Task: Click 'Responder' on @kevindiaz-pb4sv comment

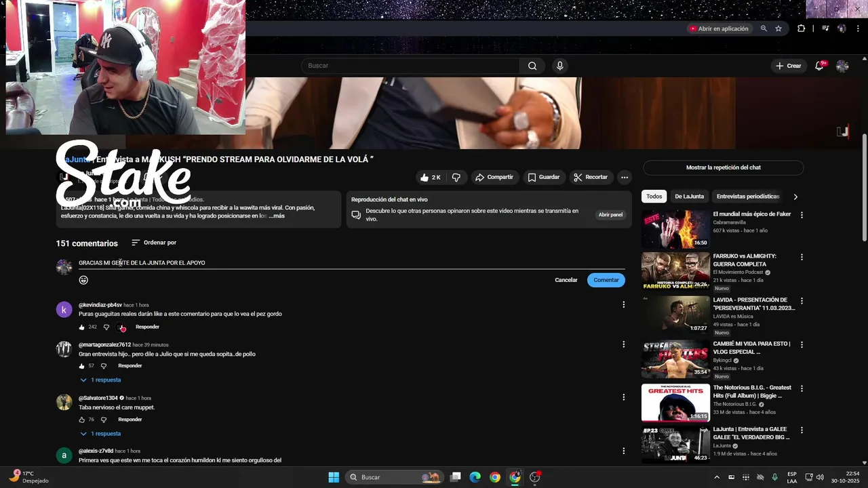Action: pos(147,327)
